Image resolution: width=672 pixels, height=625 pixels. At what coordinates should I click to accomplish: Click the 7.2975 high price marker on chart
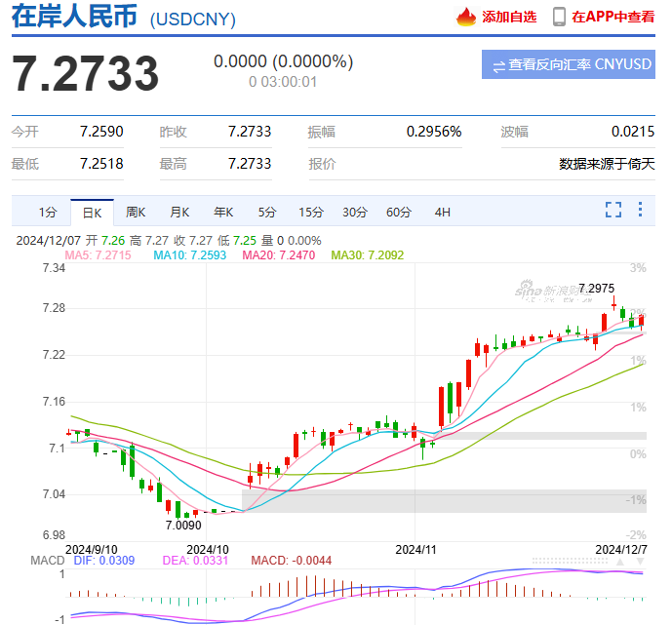596,288
